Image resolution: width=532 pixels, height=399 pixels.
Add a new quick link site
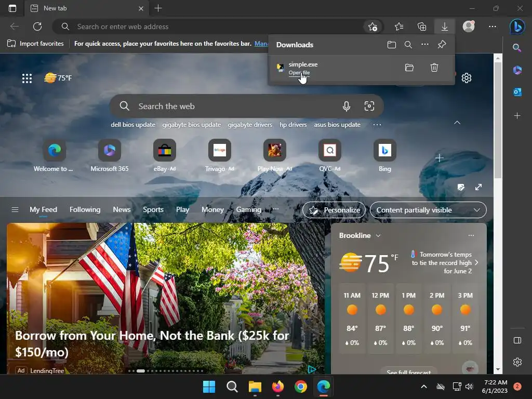tap(440, 158)
